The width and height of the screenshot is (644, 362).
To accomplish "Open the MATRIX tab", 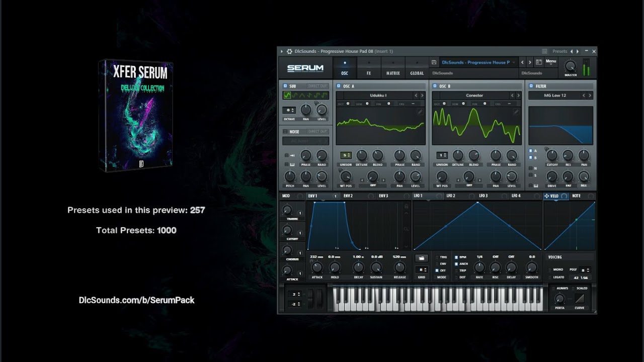I will (x=393, y=68).
